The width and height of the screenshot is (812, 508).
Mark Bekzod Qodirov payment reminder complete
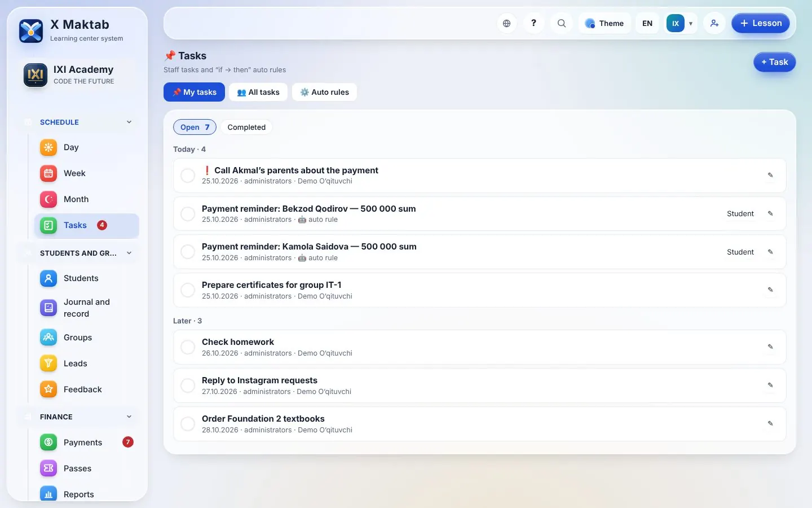188,214
